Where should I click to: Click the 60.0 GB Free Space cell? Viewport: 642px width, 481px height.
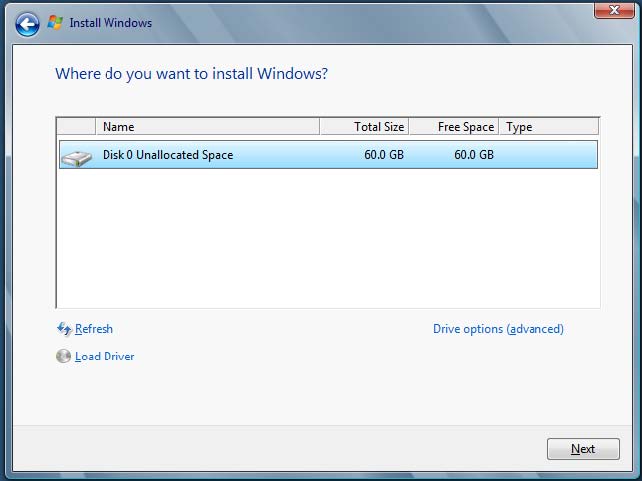click(473, 155)
